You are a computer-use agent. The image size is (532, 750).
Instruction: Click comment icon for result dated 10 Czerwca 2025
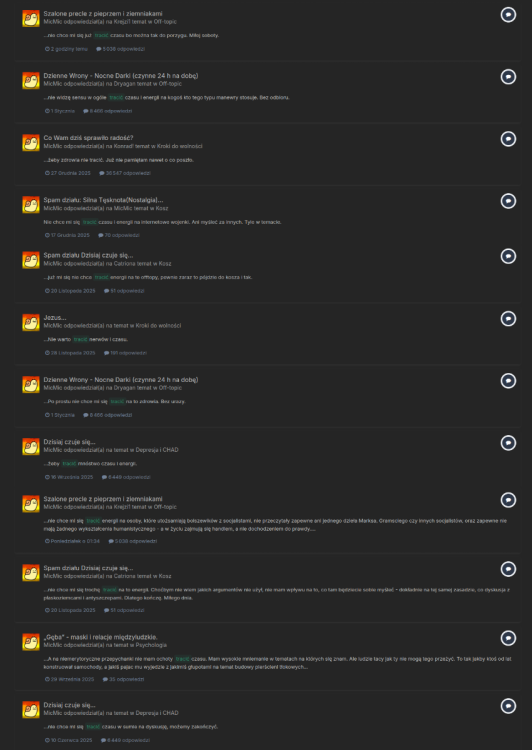(508, 706)
